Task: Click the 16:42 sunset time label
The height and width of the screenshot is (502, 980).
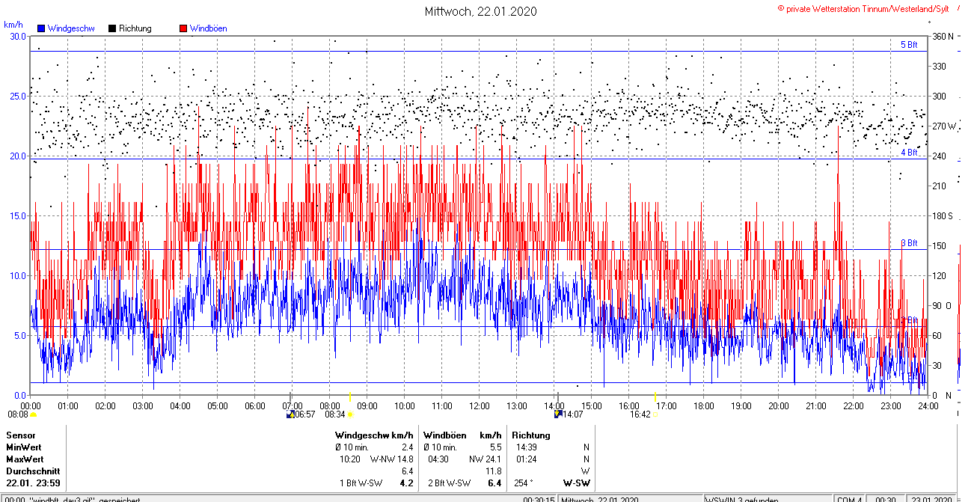Action: (640, 414)
